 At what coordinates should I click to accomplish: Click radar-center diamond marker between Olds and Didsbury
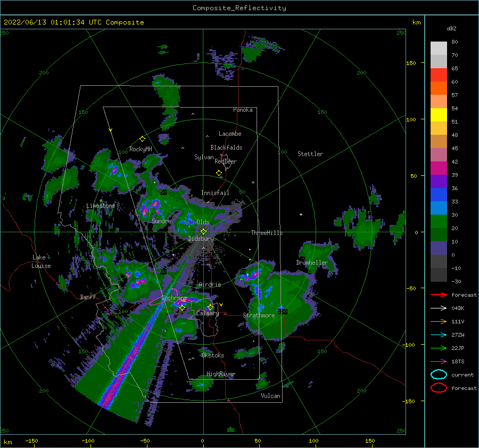click(x=203, y=232)
